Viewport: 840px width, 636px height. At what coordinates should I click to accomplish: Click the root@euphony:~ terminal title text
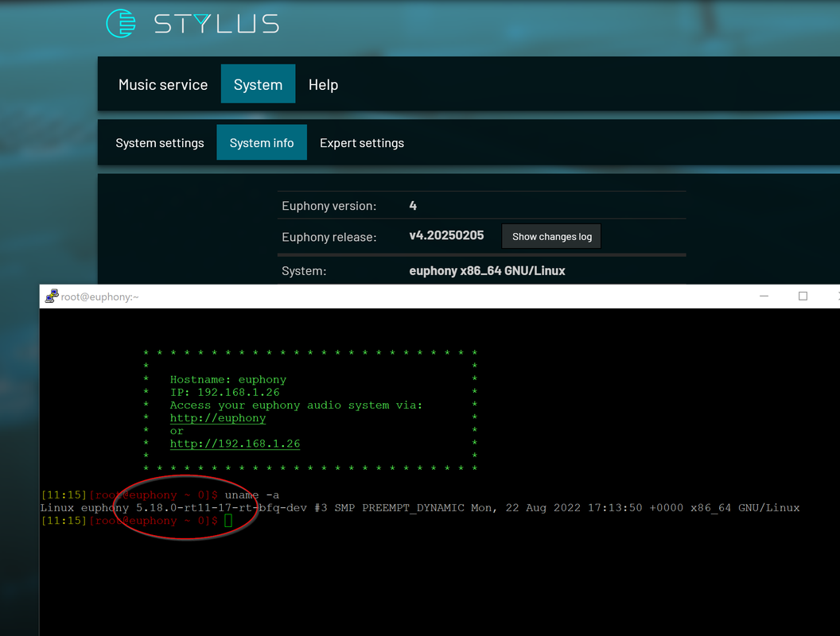click(x=99, y=297)
